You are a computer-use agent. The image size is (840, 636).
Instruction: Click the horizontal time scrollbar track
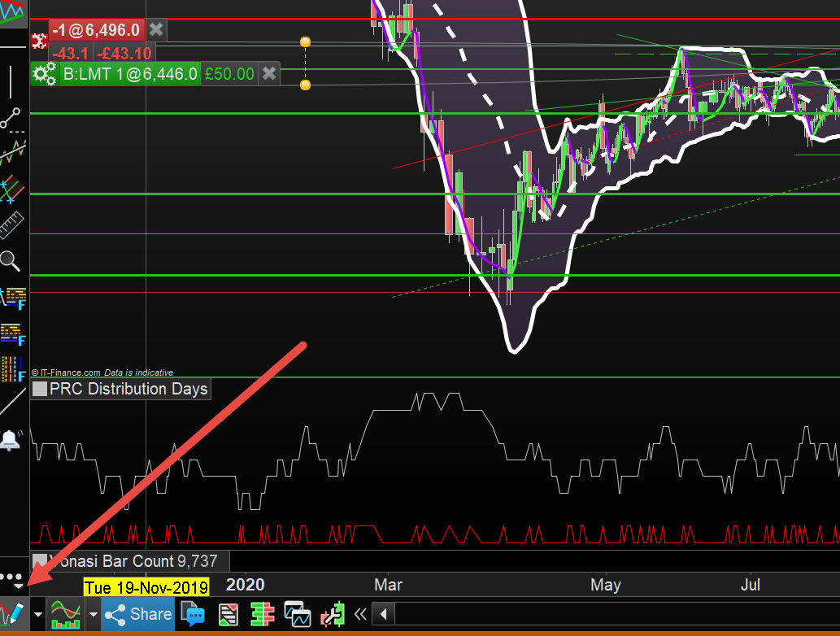click(617, 614)
